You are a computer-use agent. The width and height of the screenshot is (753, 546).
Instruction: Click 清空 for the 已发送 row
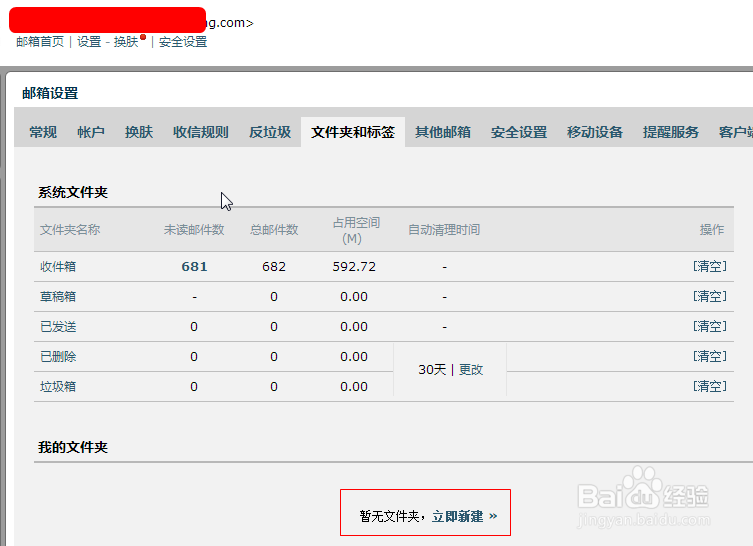tap(710, 327)
